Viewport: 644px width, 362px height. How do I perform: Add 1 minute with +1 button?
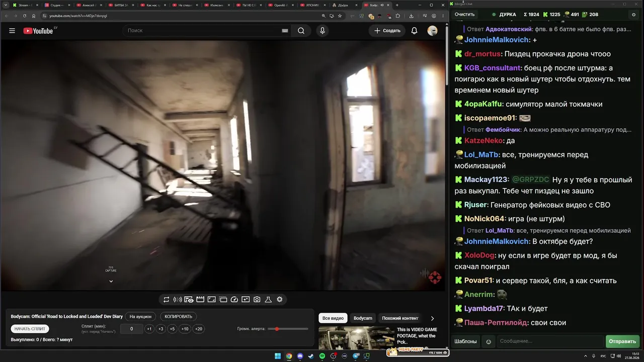pyautogui.click(x=149, y=329)
